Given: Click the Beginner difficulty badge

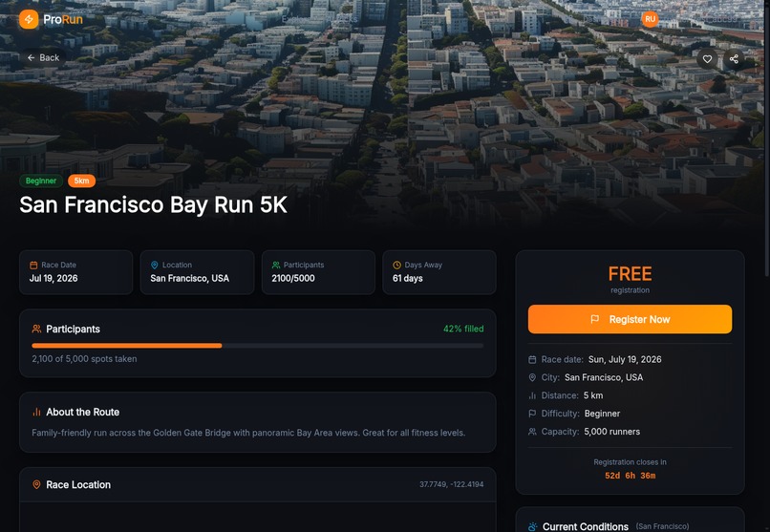Looking at the screenshot, I should tap(41, 181).
